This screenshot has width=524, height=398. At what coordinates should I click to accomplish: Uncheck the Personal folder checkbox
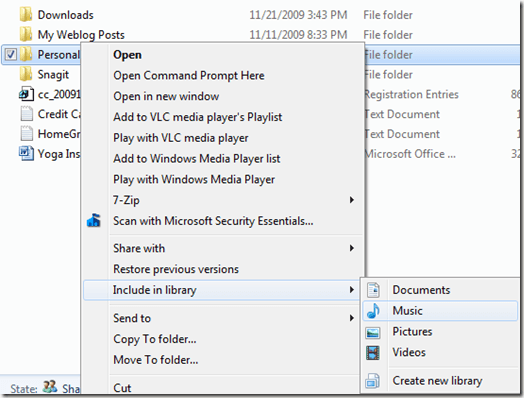point(11,54)
